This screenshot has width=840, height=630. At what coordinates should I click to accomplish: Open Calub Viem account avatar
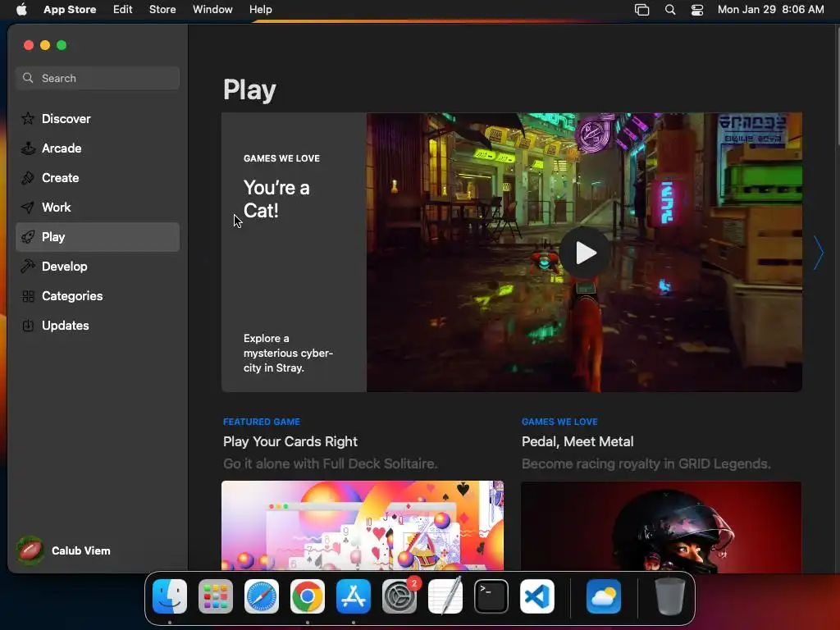click(x=30, y=550)
